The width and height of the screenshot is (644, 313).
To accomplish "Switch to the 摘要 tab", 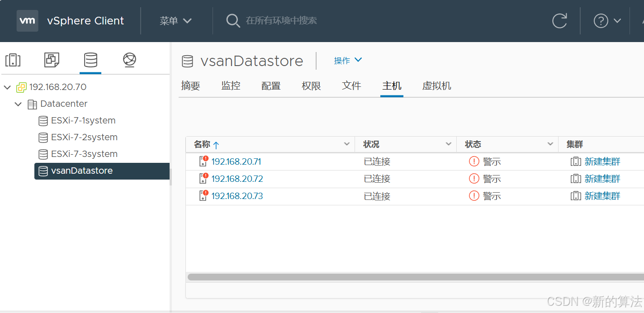I will point(190,86).
